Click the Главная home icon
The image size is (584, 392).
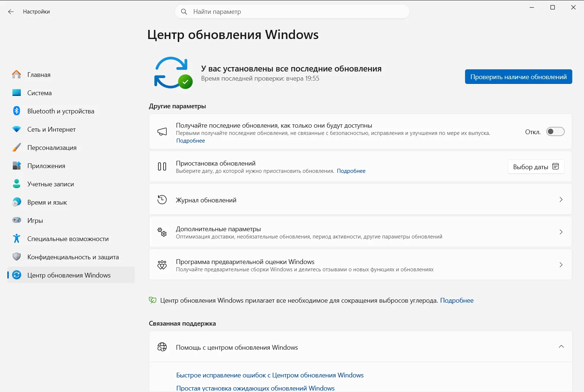point(16,74)
